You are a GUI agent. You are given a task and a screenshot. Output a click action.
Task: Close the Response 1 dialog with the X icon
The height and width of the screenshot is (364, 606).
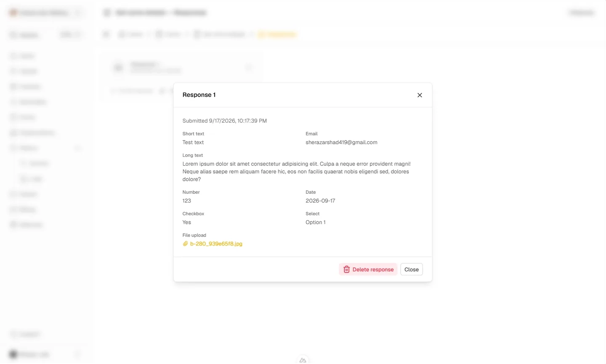tap(420, 95)
